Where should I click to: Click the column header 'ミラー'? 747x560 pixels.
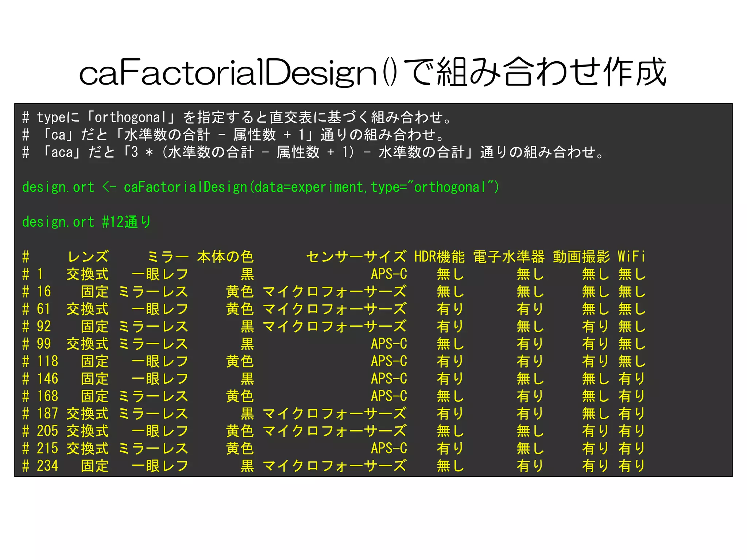point(167,257)
